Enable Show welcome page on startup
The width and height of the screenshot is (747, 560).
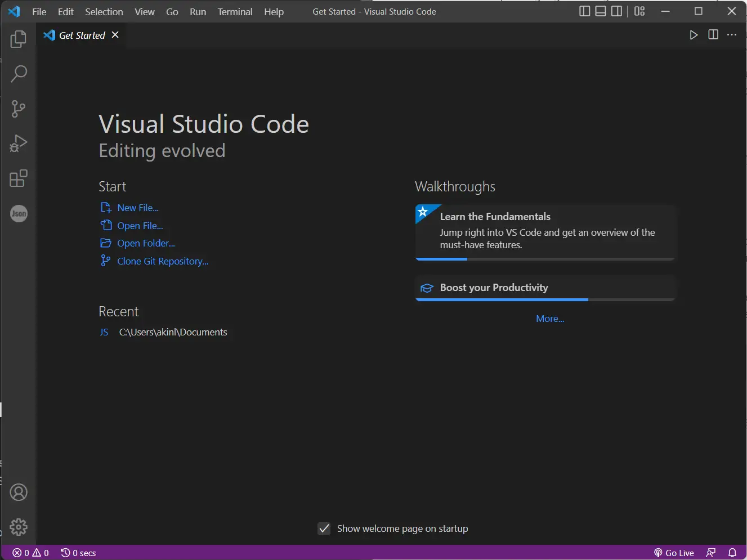(x=324, y=528)
